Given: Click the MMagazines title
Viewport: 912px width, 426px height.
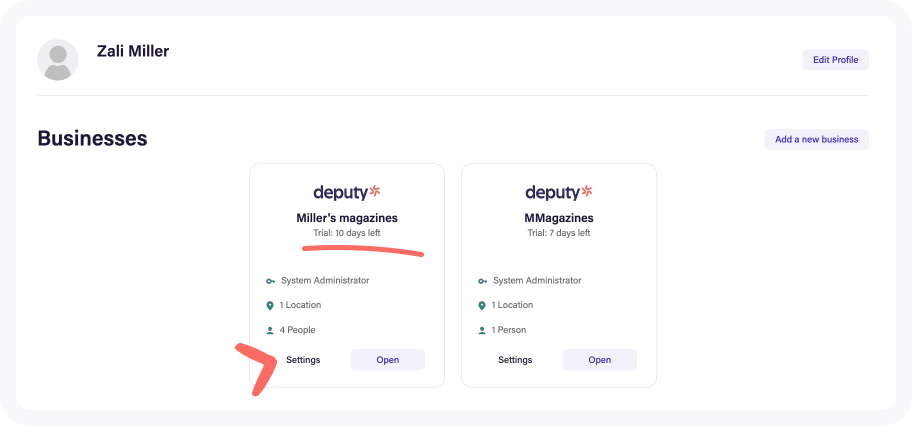Looking at the screenshot, I should (558, 218).
